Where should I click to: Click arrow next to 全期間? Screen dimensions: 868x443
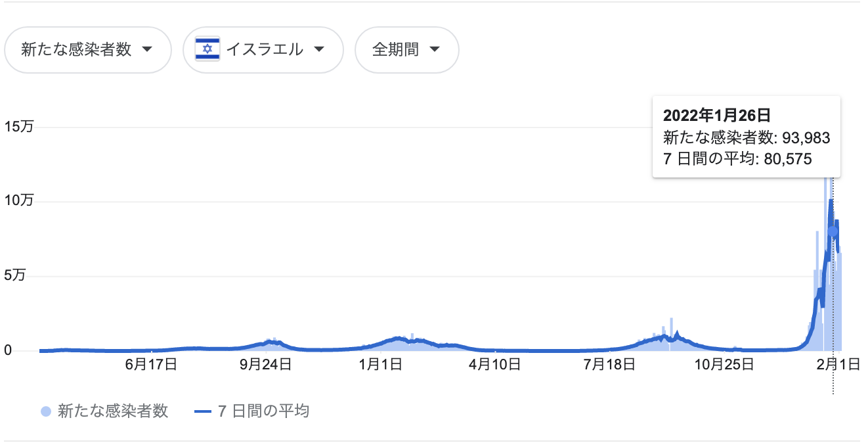pyautogui.click(x=434, y=50)
